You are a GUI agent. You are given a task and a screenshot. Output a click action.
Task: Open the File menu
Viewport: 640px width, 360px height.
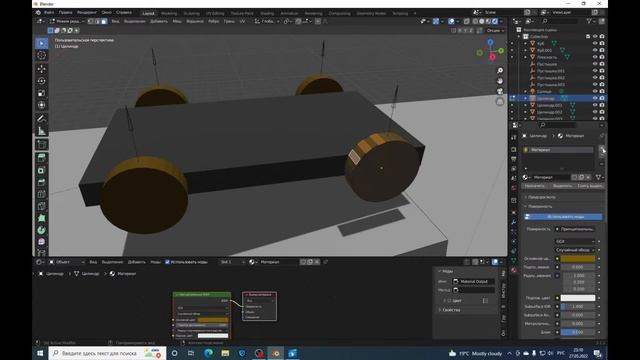tap(49, 13)
